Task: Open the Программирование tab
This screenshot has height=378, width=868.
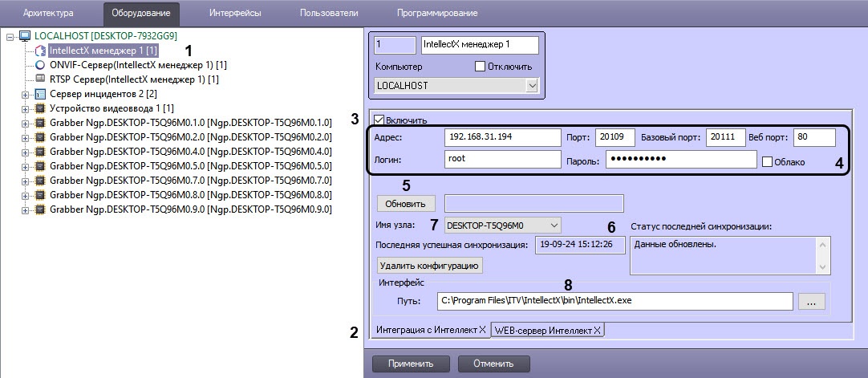Action: pyautogui.click(x=437, y=13)
